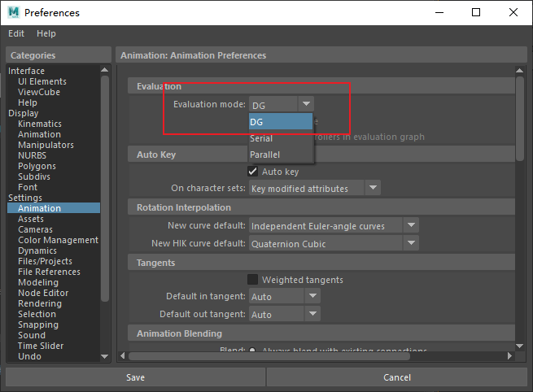This screenshot has height=392, width=533.
Task: Select Interface category
Action: 27,71
